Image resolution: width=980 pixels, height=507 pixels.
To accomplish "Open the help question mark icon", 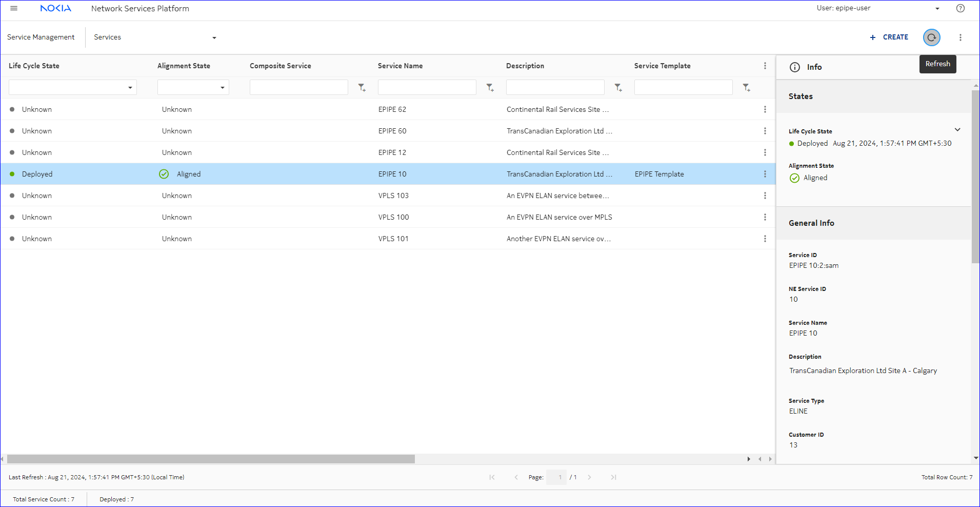I will click(x=960, y=8).
